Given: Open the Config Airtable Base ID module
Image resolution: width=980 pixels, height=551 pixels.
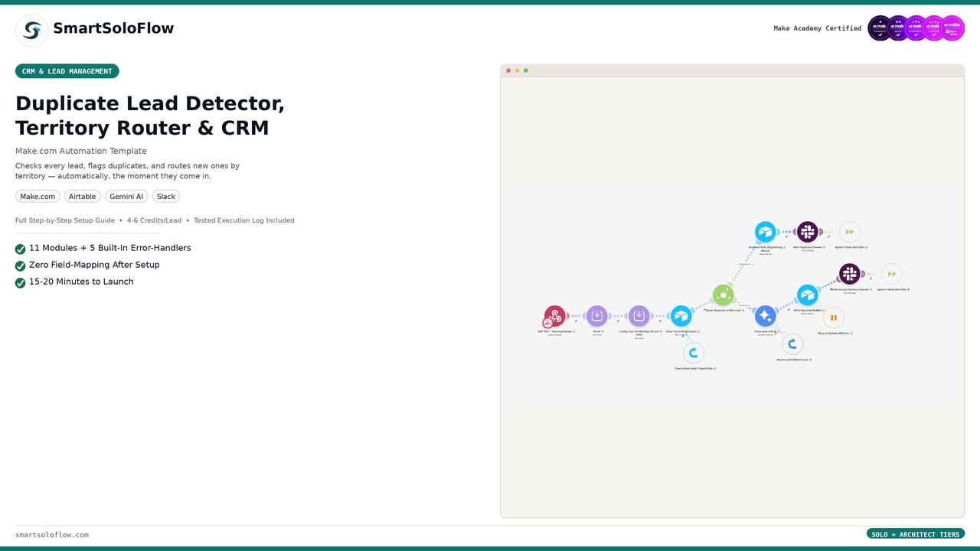Looking at the screenshot, I should (639, 316).
